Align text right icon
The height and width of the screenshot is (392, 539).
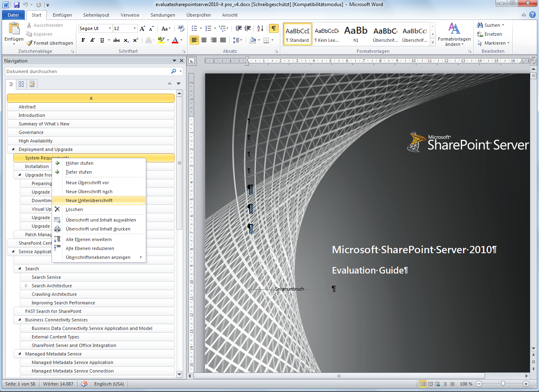pyautogui.click(x=213, y=40)
